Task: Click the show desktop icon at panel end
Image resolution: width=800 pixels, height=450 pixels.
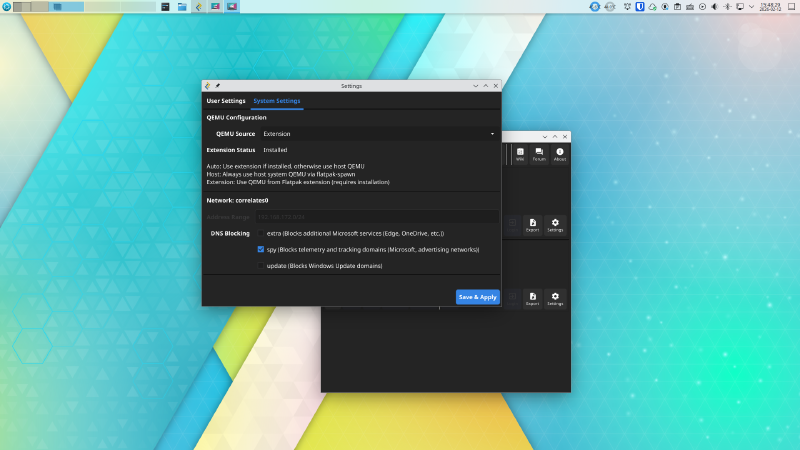Action: click(x=792, y=7)
